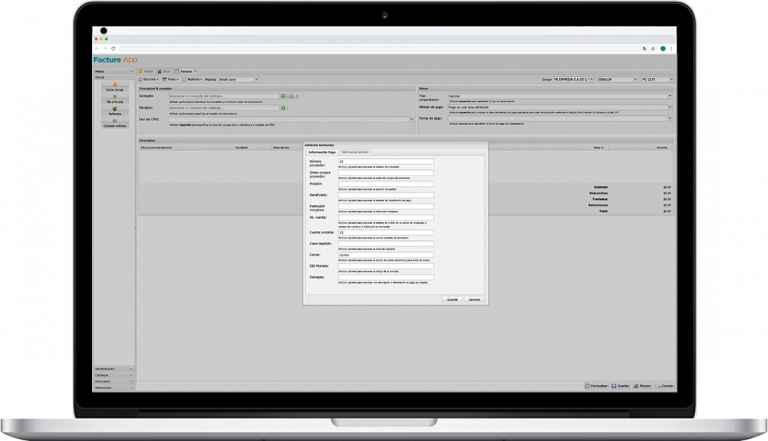Screen dimensions: 768x441
Task: Click Cancelar button in Addenda dialog
Action: (x=474, y=299)
